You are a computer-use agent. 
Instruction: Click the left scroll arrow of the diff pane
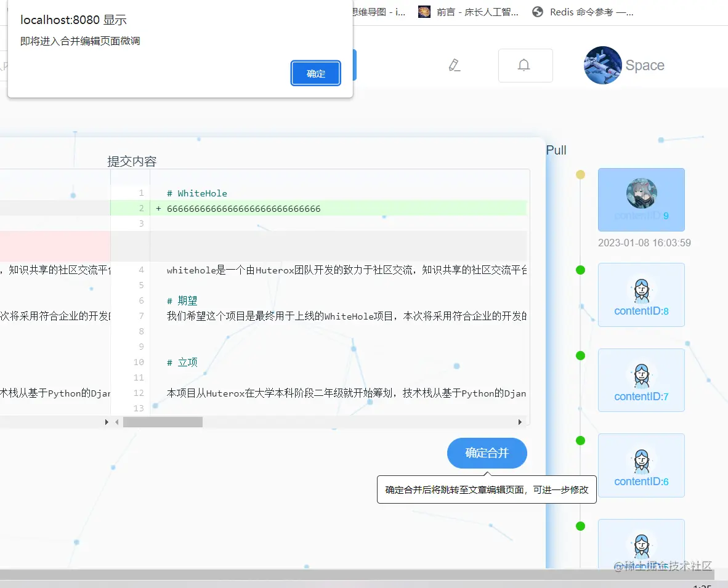pyautogui.click(x=117, y=422)
